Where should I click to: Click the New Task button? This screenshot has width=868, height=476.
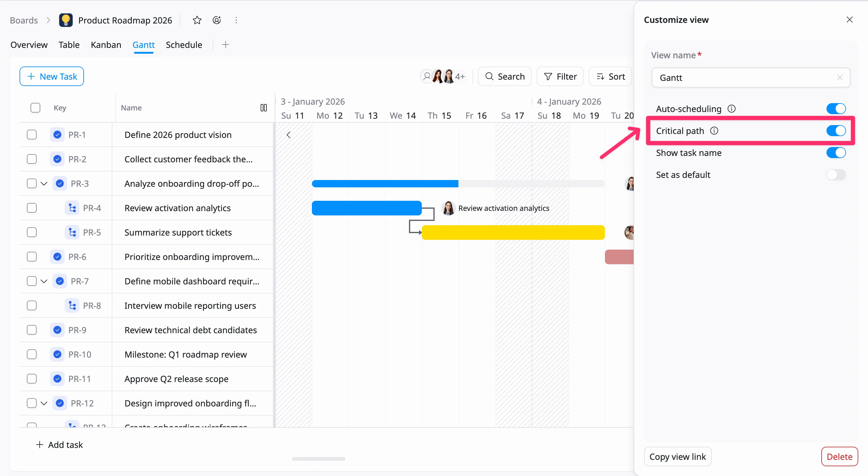tap(52, 77)
